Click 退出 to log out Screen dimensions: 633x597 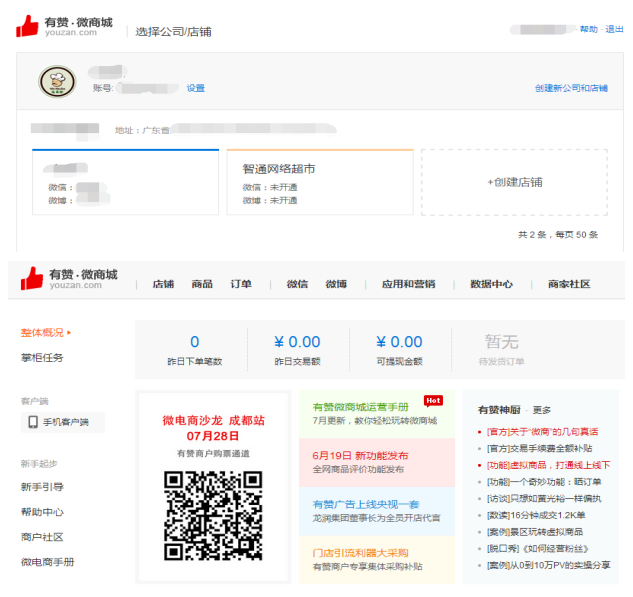click(615, 29)
